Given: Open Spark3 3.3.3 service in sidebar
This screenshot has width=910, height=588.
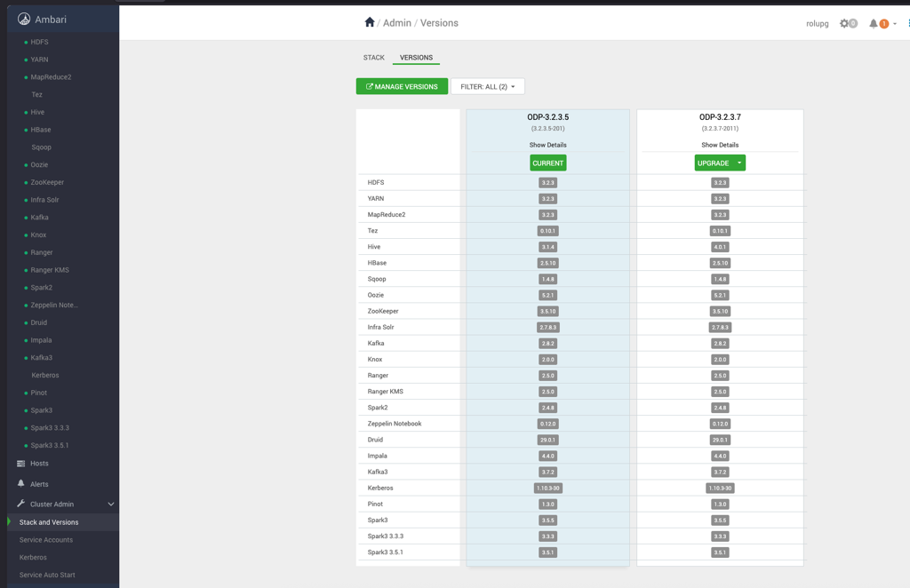Looking at the screenshot, I should click(x=50, y=428).
